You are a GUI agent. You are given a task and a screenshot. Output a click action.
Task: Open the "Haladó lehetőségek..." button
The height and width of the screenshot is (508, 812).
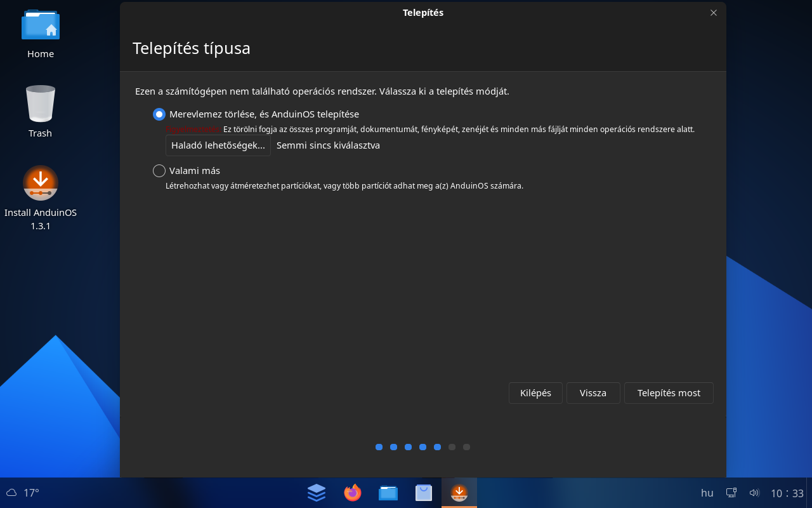(218, 145)
